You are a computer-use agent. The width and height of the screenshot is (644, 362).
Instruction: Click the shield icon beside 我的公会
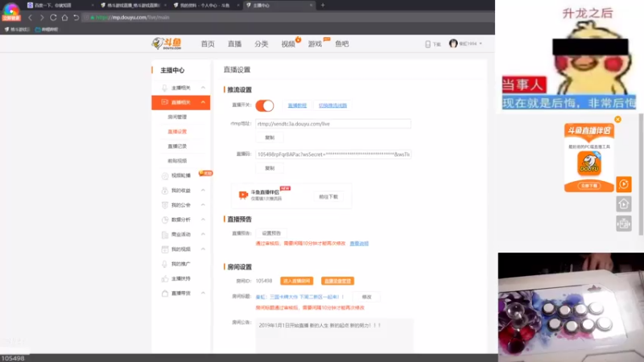coord(165,205)
